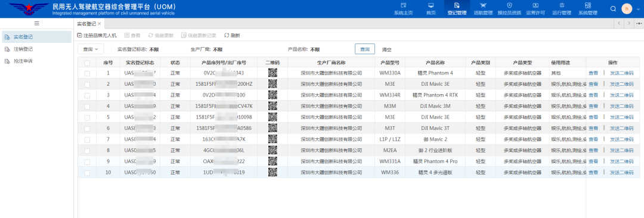Click the 精灵 Phantom 4 RTK product name

(435, 95)
